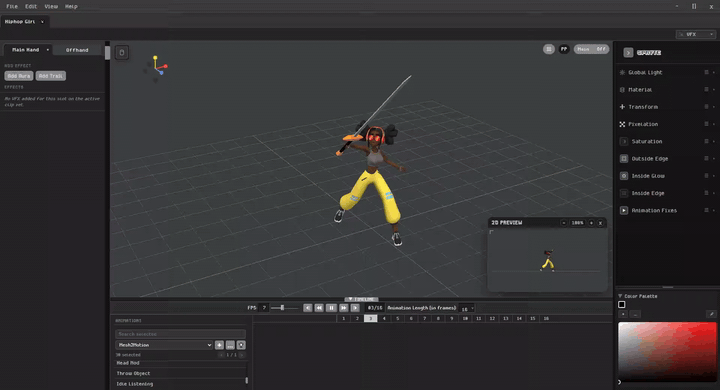The height and width of the screenshot is (390, 720).
Task: Click the Saturation row options icon
Action: [706, 141]
